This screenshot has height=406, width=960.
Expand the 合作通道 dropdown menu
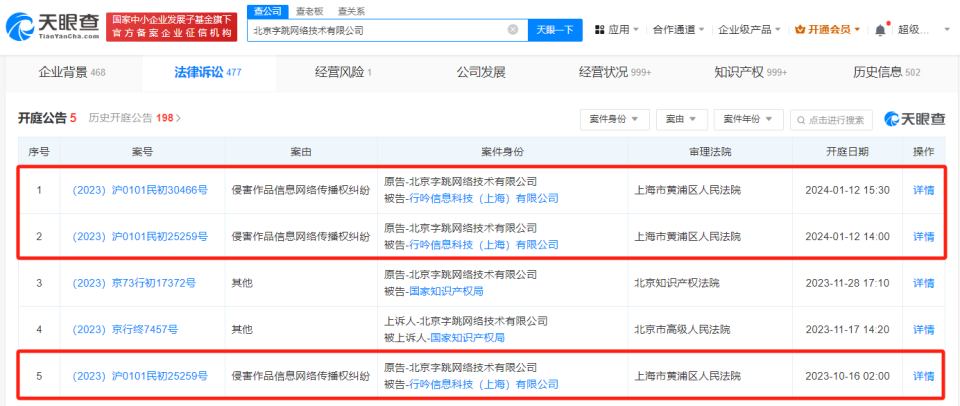678,29
